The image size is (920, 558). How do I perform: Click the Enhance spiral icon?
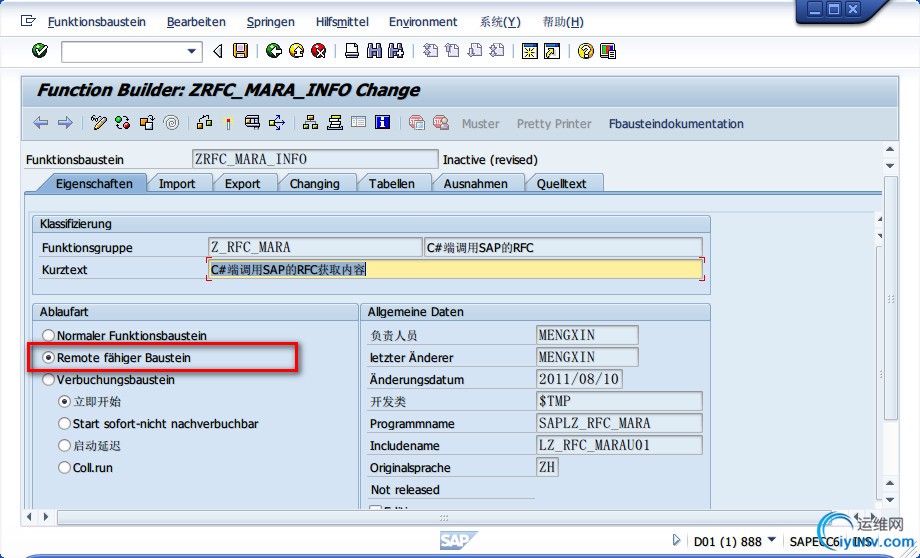tap(171, 123)
